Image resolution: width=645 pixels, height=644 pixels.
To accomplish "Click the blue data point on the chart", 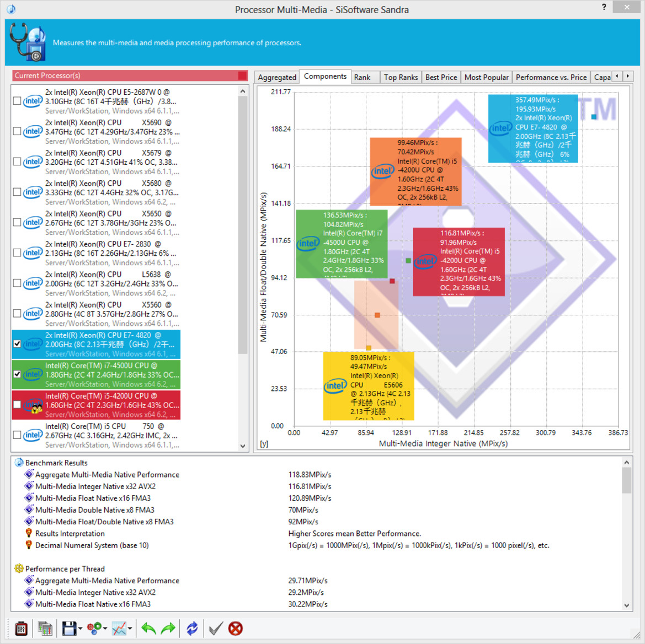I will 594,117.
